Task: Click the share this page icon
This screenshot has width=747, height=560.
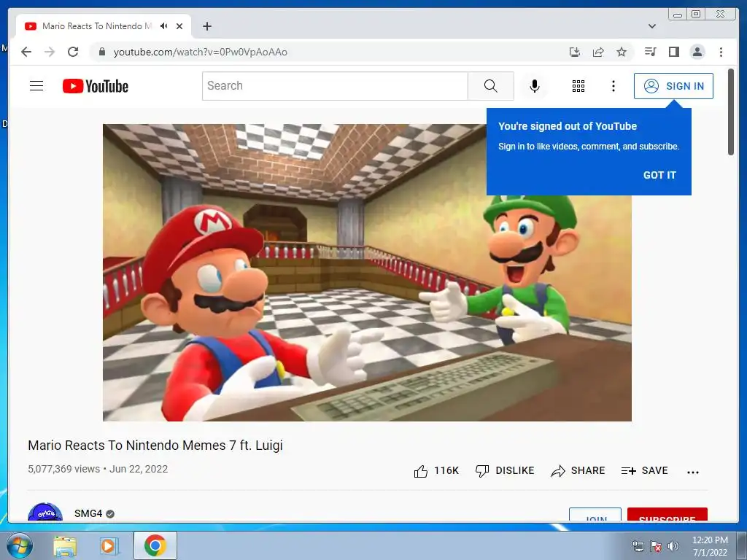Action: pos(598,52)
